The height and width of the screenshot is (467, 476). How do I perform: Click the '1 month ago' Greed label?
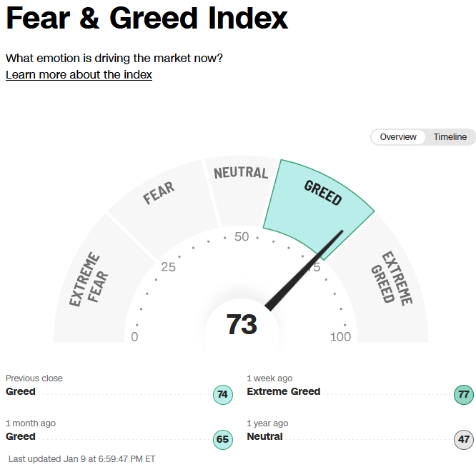pyautogui.click(x=21, y=436)
